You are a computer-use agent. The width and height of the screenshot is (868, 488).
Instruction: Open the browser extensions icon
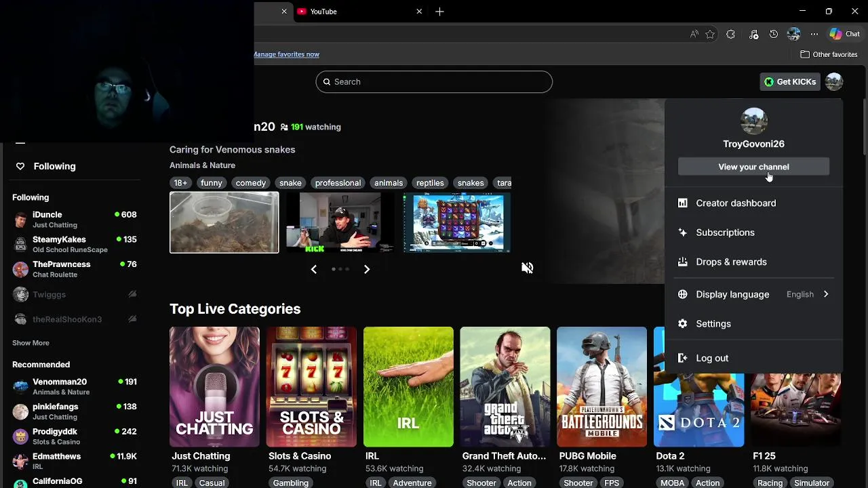(x=730, y=34)
